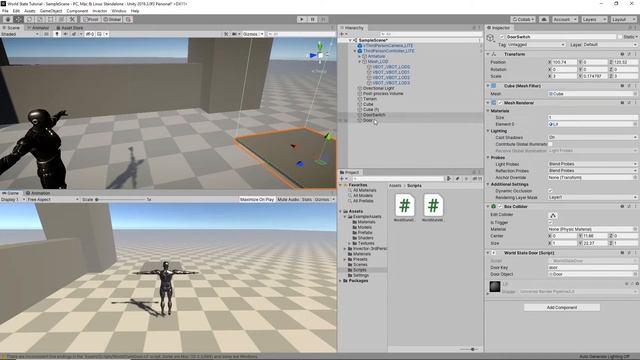Toggle the Global handle button
640x360 pixels.
tap(112, 19)
